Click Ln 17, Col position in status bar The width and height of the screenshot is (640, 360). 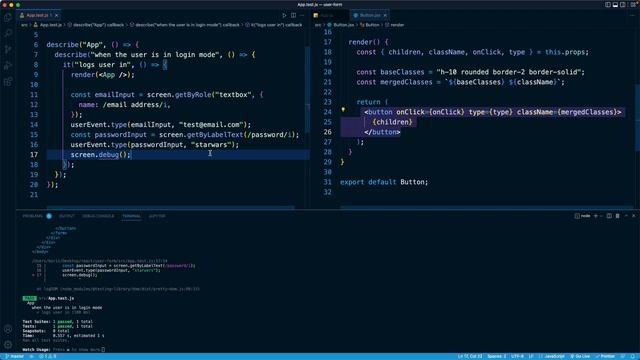pos(470,356)
